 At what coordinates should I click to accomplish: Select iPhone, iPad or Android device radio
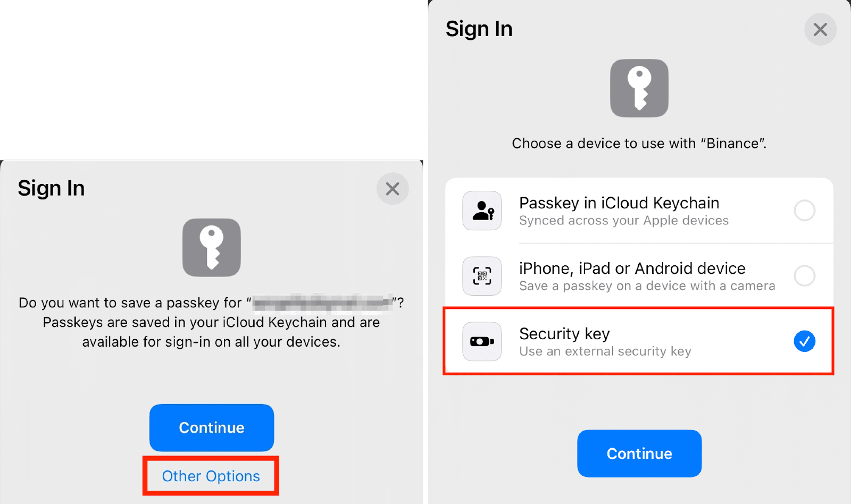pyautogui.click(x=804, y=276)
